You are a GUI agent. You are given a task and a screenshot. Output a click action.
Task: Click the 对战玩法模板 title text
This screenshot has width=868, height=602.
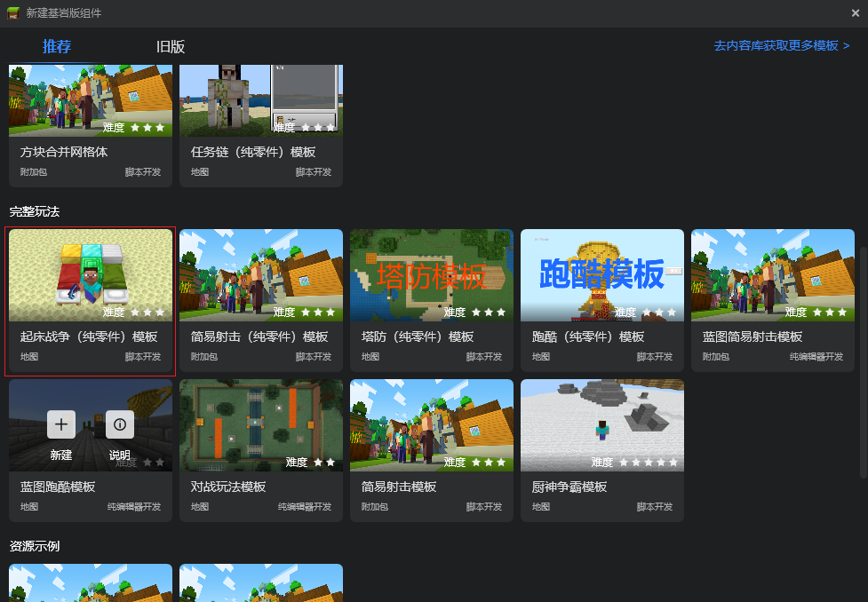[x=228, y=487]
